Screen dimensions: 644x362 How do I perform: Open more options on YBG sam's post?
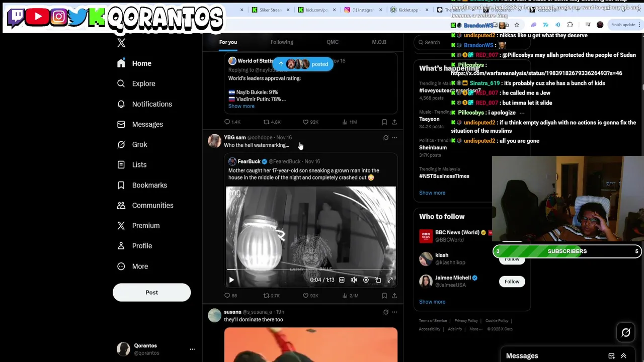click(394, 137)
